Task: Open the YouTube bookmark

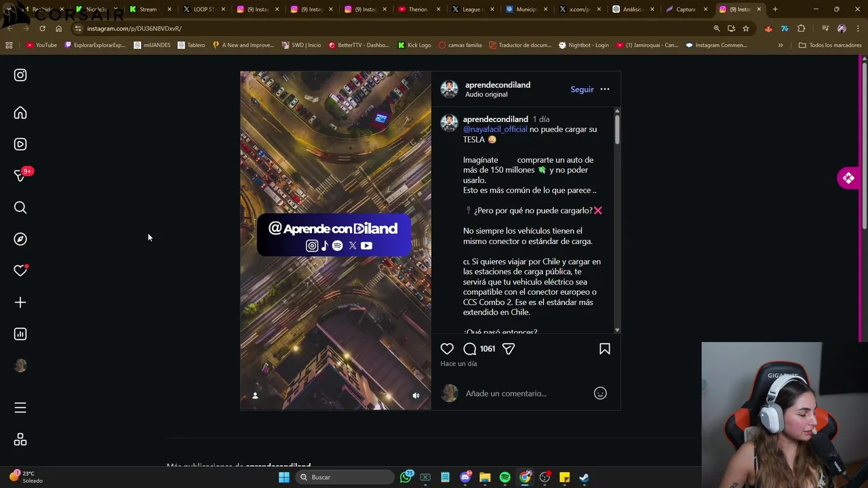Action: [41, 45]
